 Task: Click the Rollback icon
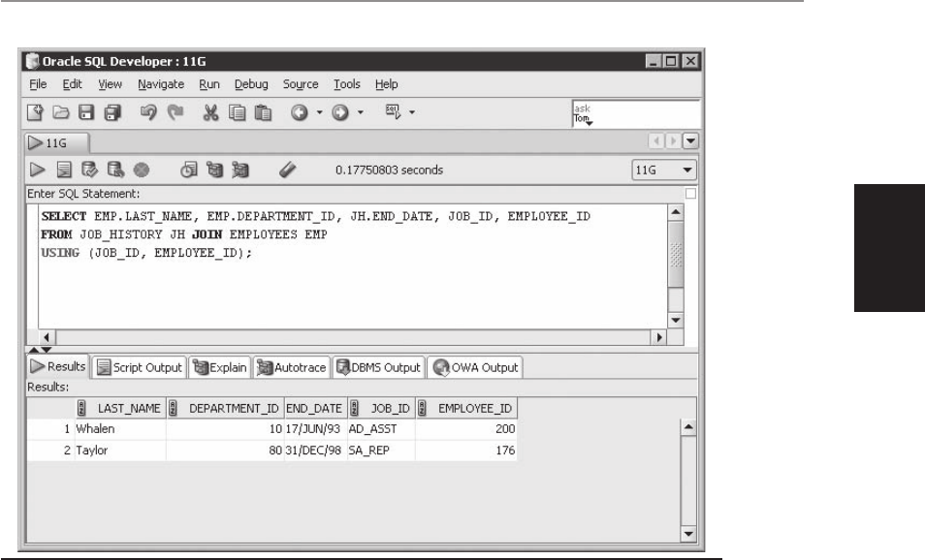[x=115, y=170]
